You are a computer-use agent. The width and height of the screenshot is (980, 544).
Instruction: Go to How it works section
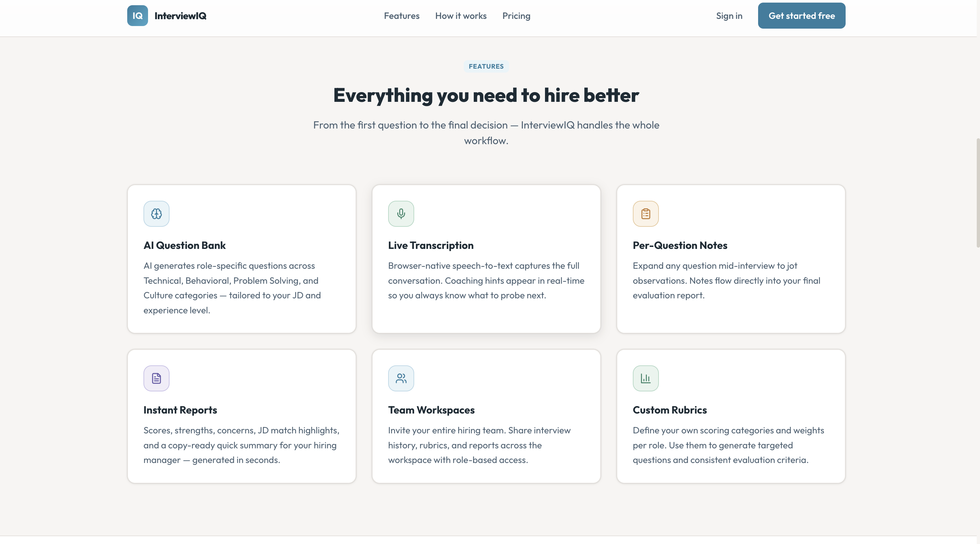point(461,16)
